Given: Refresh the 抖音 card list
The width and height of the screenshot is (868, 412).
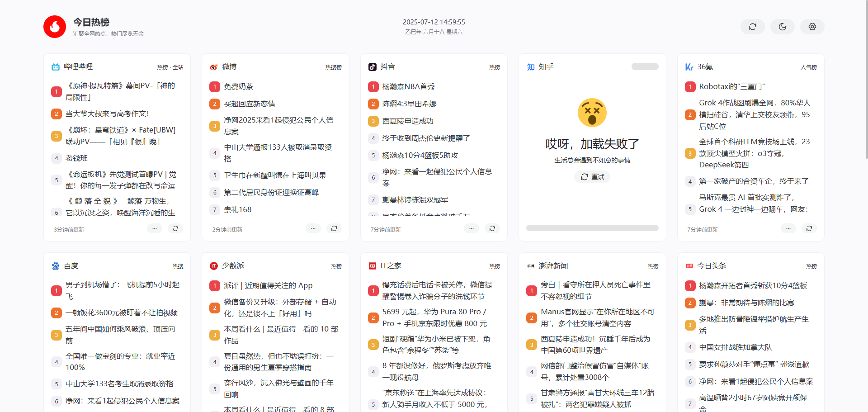Looking at the screenshot, I should coord(492,228).
